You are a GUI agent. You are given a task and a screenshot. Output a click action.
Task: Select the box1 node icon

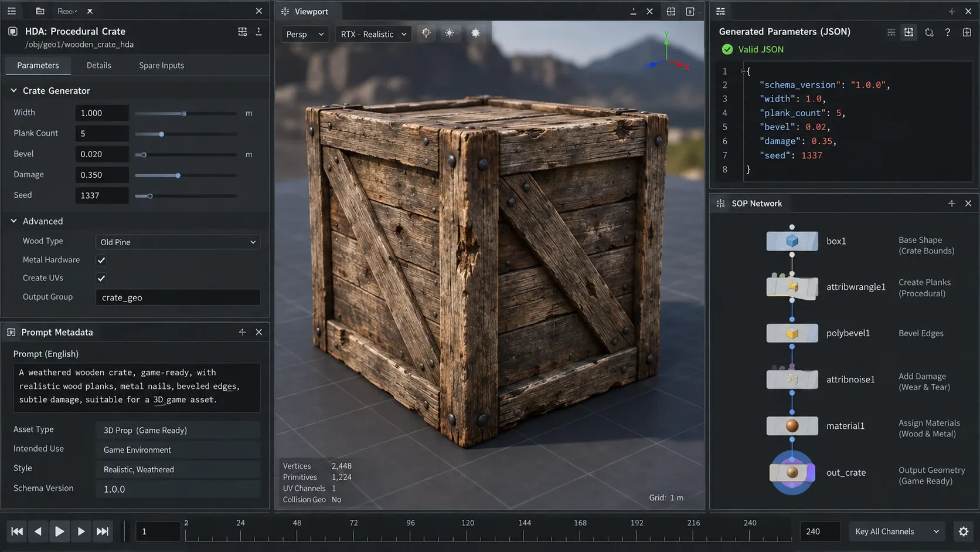pos(792,241)
